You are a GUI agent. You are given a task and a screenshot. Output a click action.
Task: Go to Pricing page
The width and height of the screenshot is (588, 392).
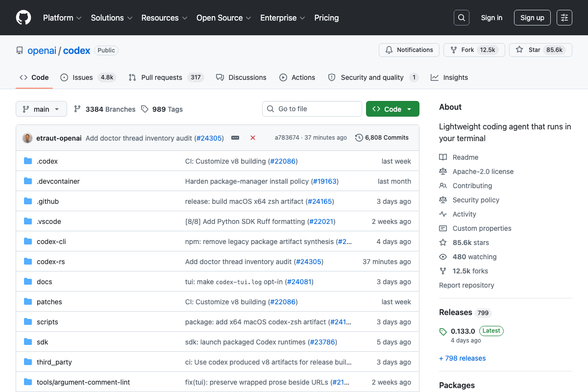pos(326,18)
